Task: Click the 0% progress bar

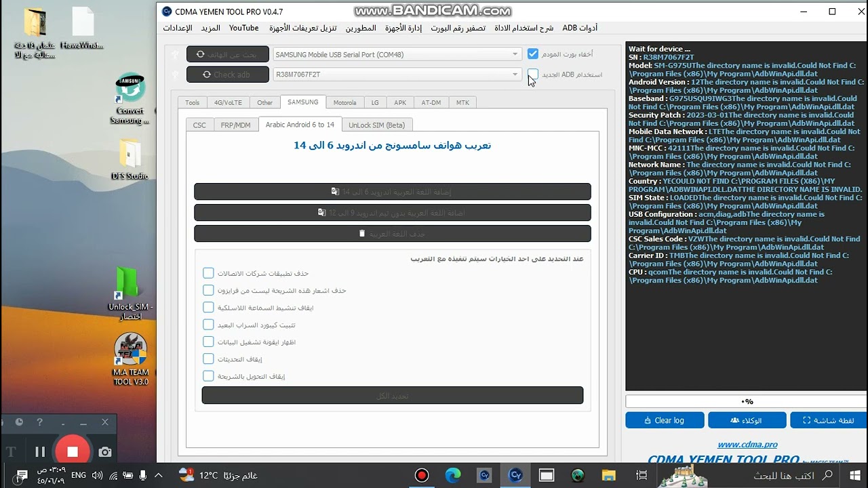Action: click(x=746, y=401)
